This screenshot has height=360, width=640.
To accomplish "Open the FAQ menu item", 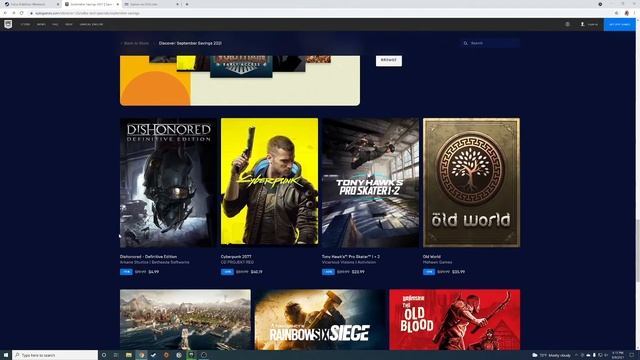I will point(55,24).
